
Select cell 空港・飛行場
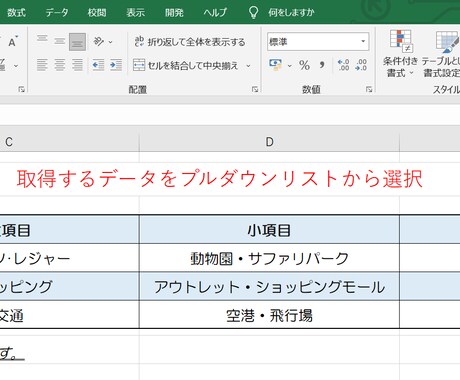click(269, 315)
